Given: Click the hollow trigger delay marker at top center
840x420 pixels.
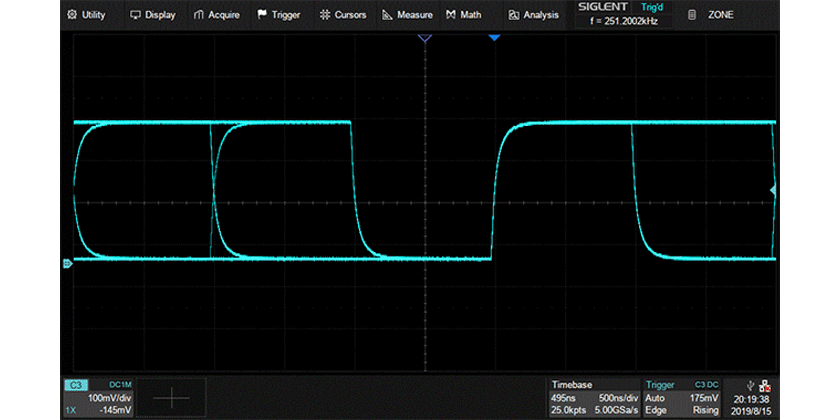Looking at the screenshot, I should coord(424,38).
